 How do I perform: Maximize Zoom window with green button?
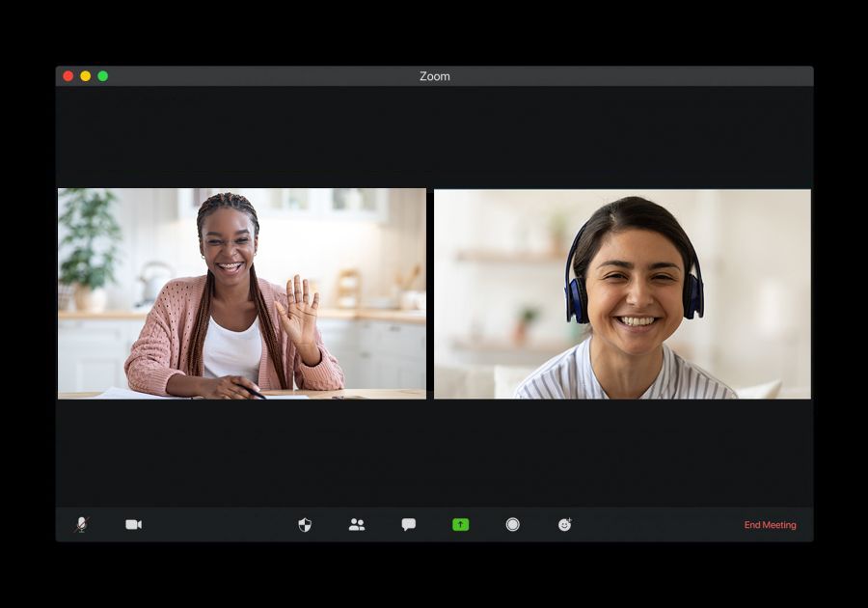coord(103,76)
